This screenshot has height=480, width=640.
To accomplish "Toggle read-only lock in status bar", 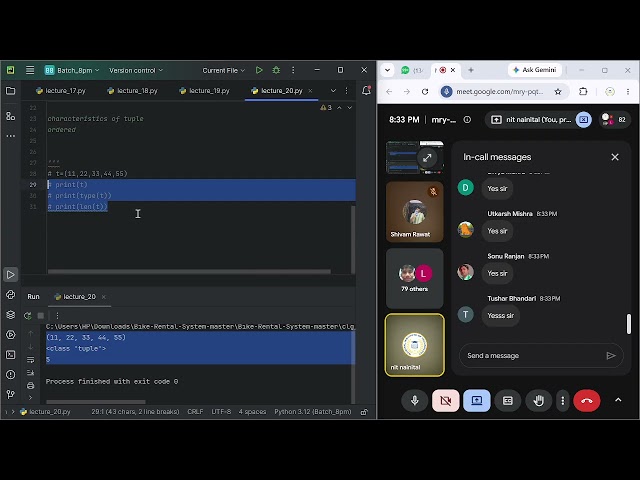I will click(364, 412).
